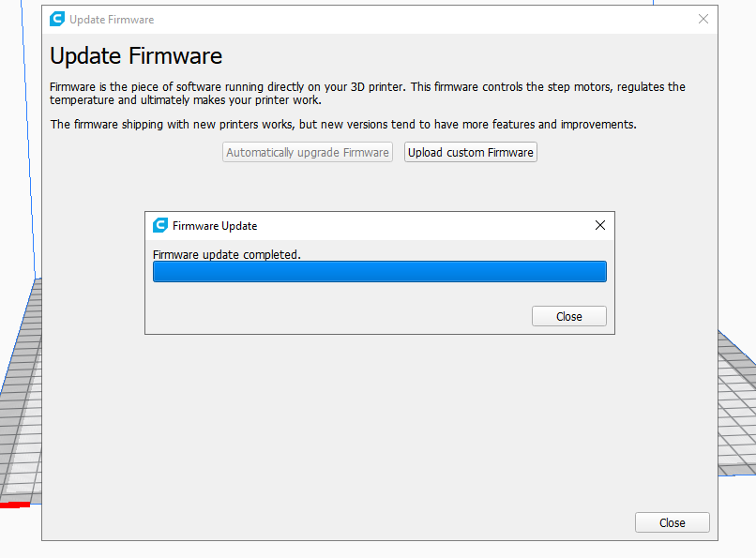Click the red X-axis line at bottom left
The width and height of the screenshot is (756, 558).
point(14,505)
